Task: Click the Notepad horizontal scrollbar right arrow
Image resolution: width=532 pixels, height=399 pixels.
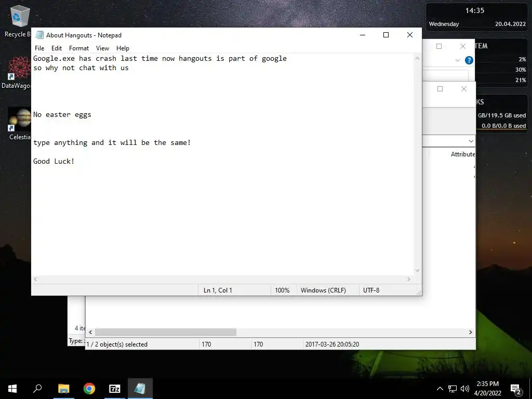Action: (409, 279)
